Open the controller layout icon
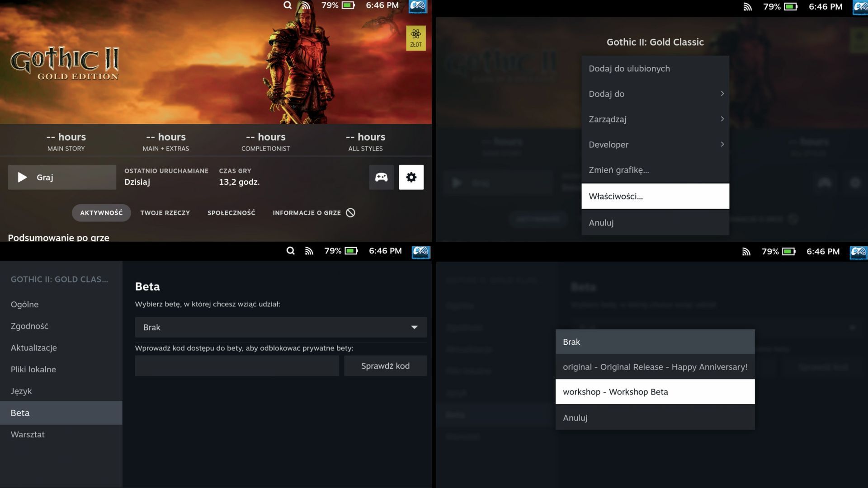 [x=381, y=177]
